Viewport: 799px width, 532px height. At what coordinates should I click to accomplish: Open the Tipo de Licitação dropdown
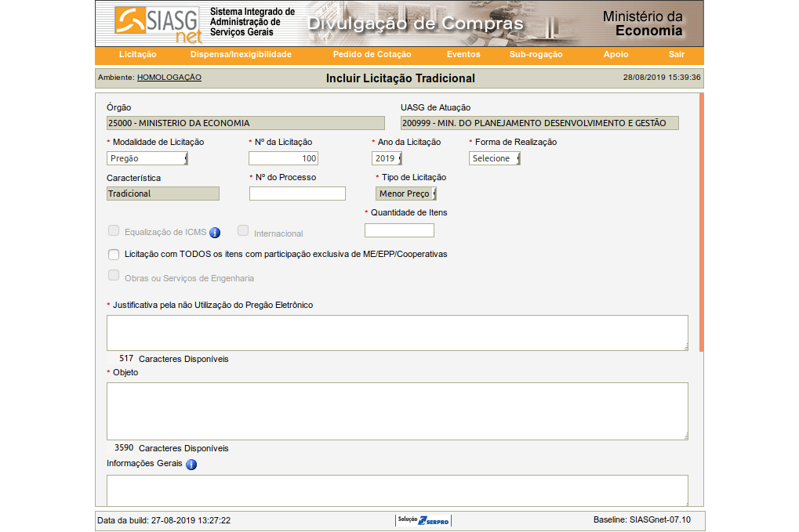[x=406, y=194]
